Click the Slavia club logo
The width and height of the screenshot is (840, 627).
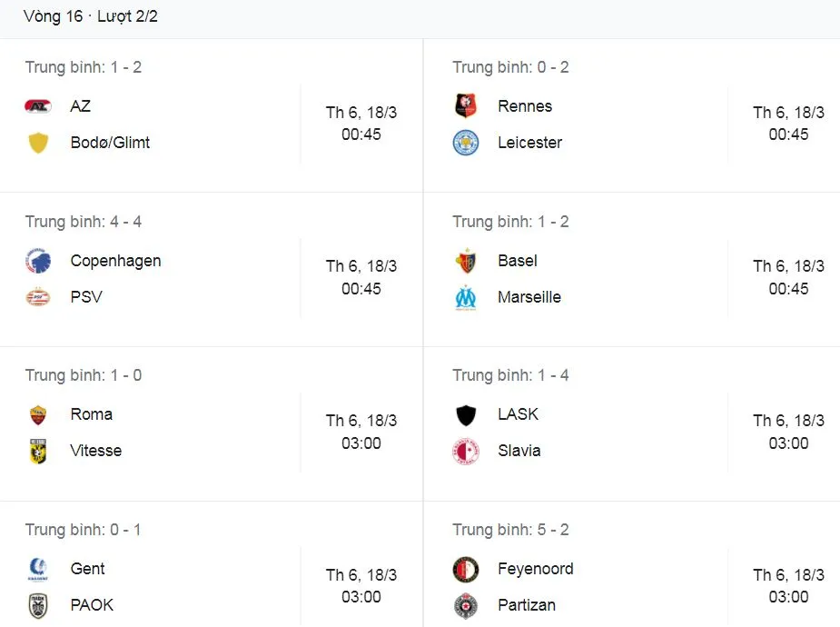(x=466, y=451)
